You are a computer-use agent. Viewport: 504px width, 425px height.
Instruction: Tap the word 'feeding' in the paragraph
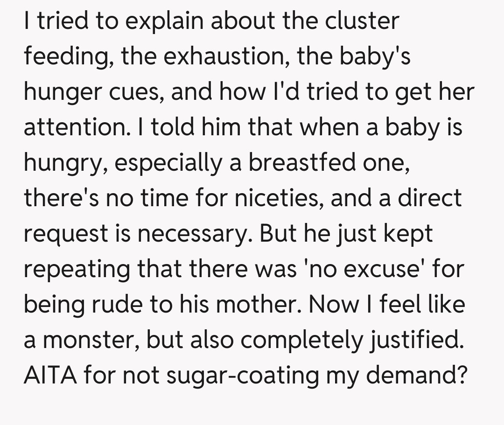pos(63,57)
